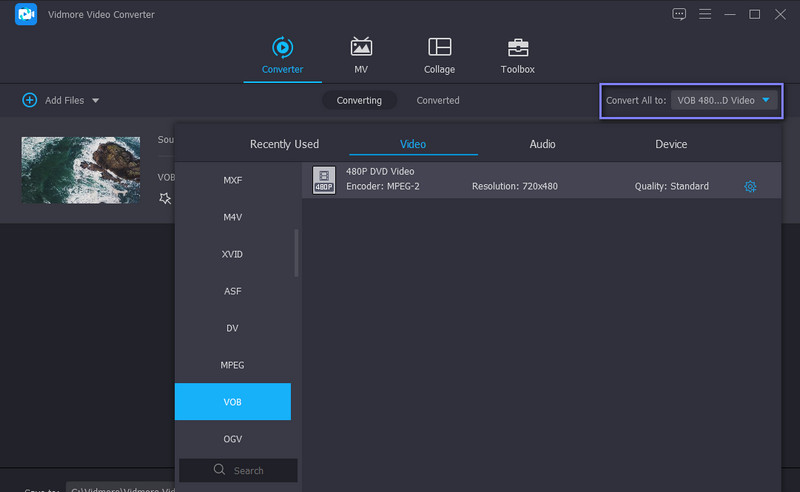
Task: Click the 480P format preset icon
Action: 324,180
